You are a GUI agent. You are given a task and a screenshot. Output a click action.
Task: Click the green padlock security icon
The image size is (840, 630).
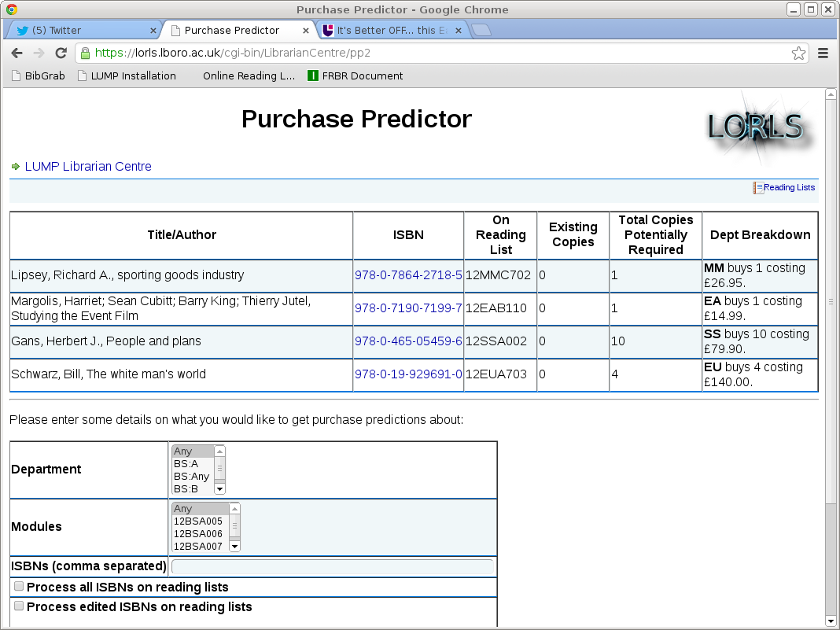coord(85,53)
